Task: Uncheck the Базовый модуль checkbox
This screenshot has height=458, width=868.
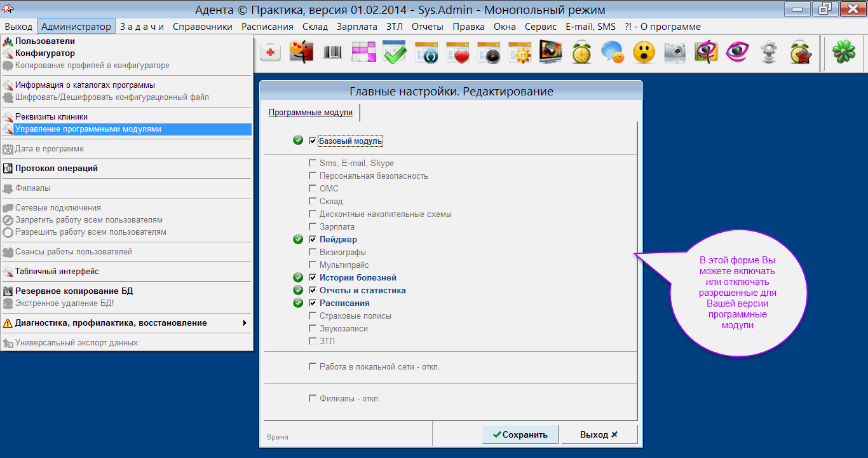Action: click(313, 141)
